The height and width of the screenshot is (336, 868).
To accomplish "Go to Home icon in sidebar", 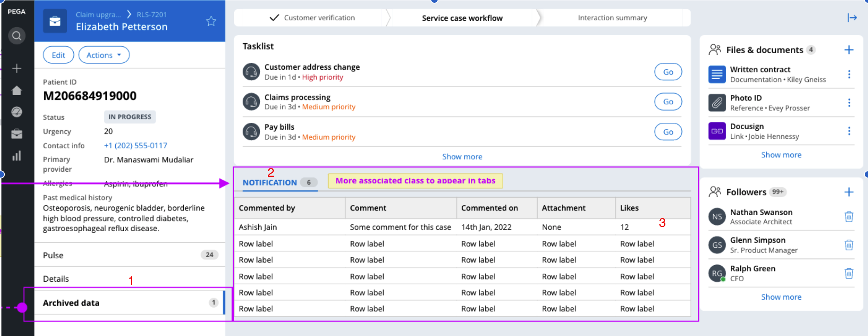I will pyautogui.click(x=16, y=90).
